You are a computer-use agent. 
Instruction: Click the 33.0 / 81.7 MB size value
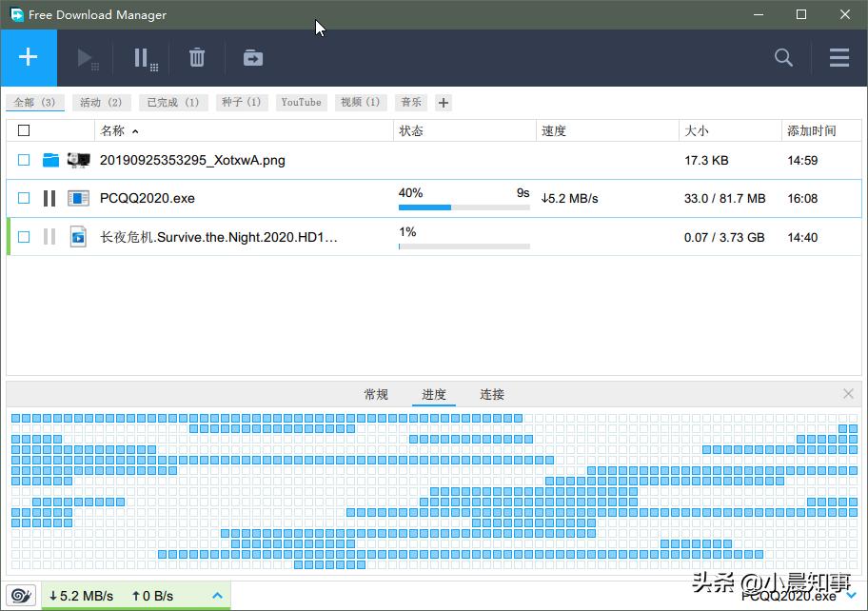point(724,199)
